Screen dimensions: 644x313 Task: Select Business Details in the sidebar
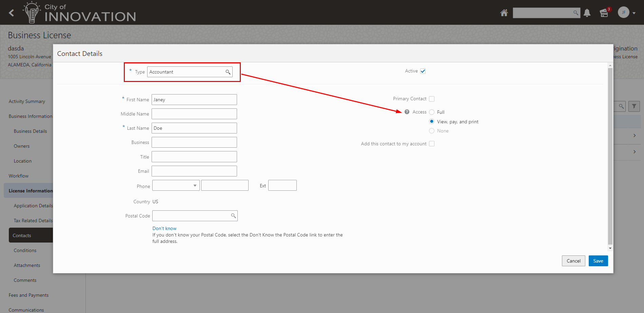[30, 131]
